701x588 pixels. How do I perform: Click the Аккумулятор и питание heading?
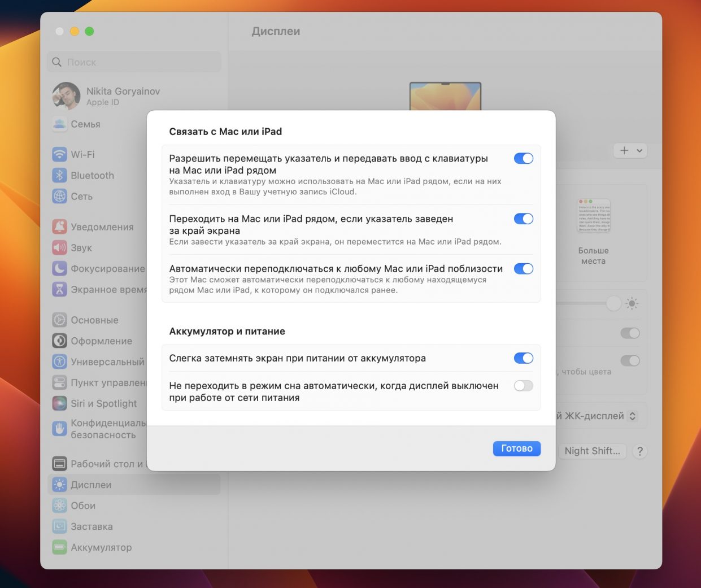[x=227, y=332]
